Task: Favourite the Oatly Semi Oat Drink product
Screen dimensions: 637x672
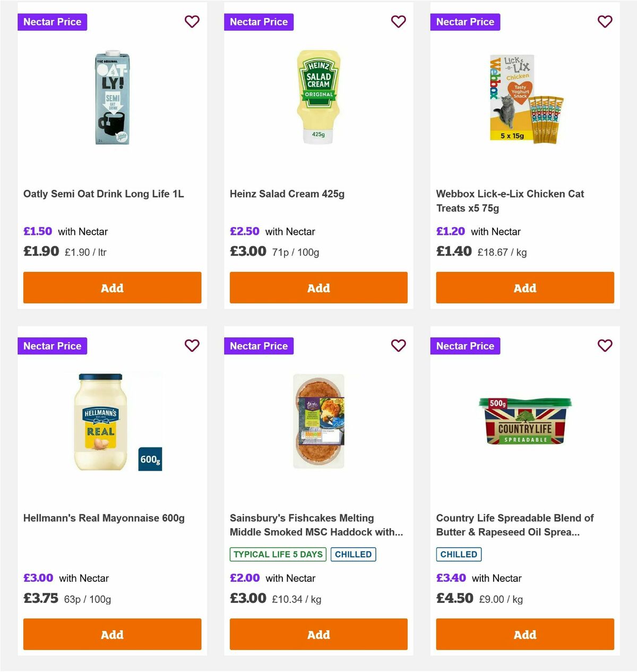Action: [x=192, y=22]
